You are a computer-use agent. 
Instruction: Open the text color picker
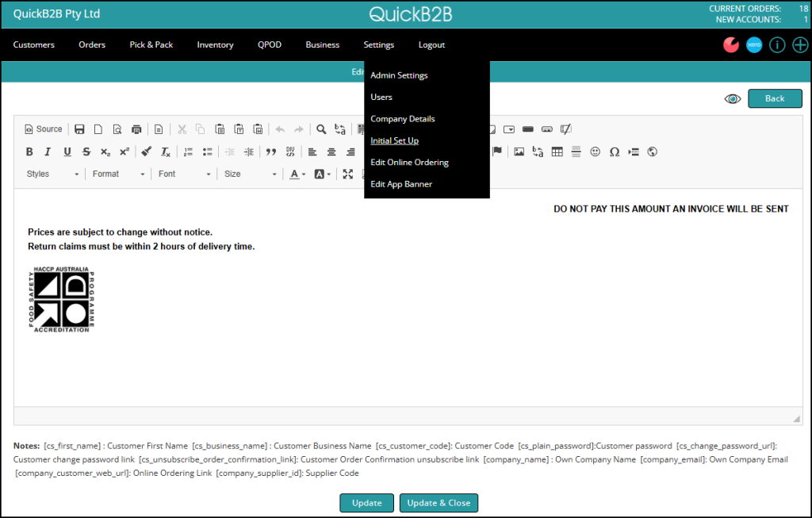click(x=297, y=174)
